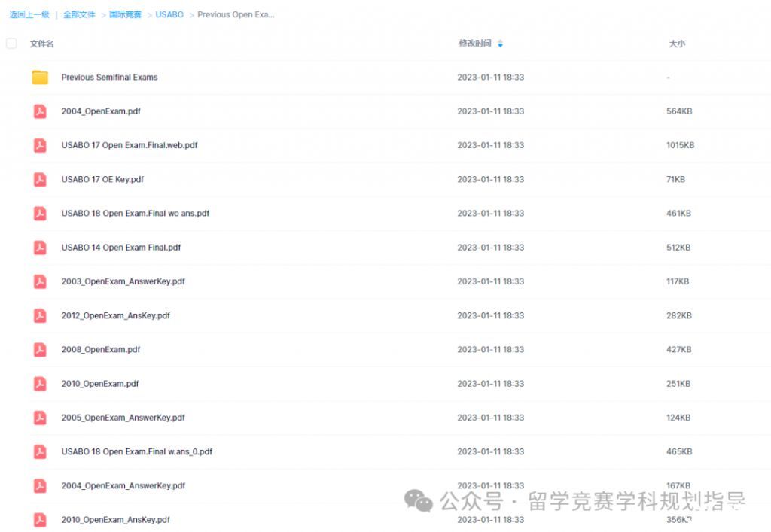Click PDF icon for 2008_OpenExam.pdf

pos(40,349)
